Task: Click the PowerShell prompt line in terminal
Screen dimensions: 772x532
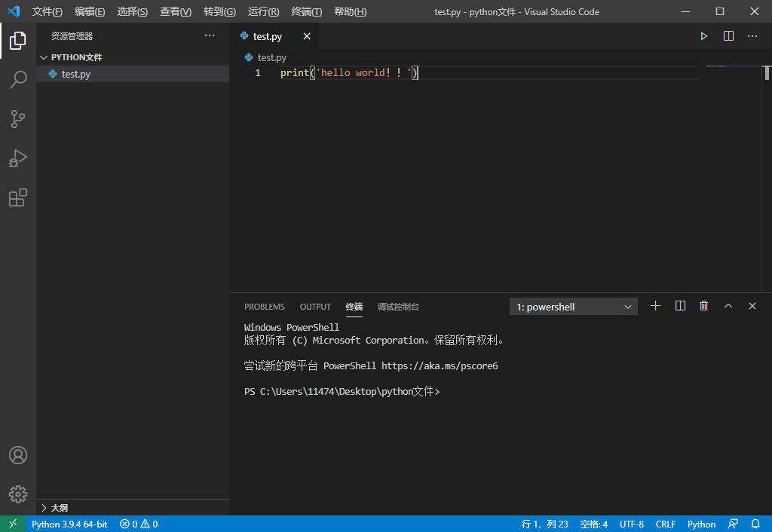Action: pyautogui.click(x=342, y=392)
